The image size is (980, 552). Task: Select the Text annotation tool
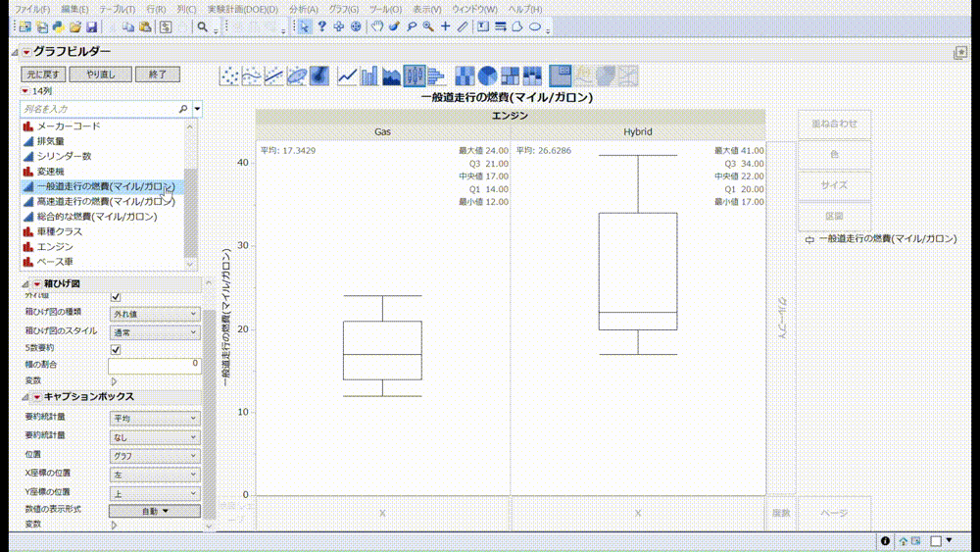(x=483, y=26)
